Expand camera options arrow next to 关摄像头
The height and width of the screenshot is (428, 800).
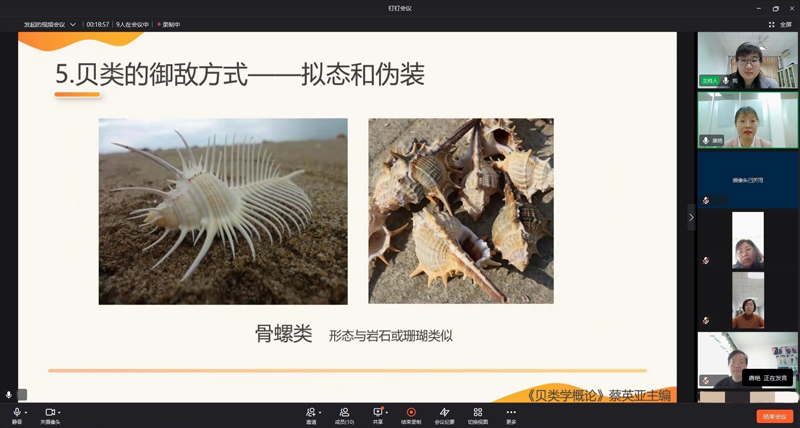click(x=60, y=412)
